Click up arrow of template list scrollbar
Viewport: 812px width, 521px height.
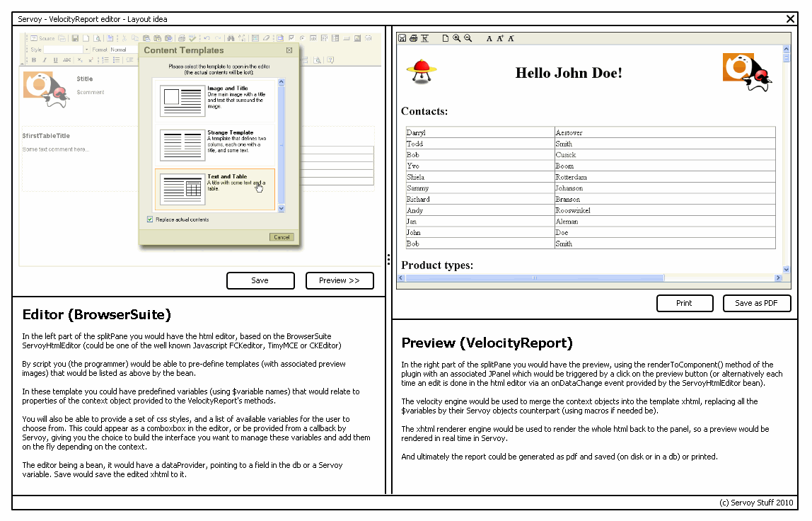(x=282, y=82)
